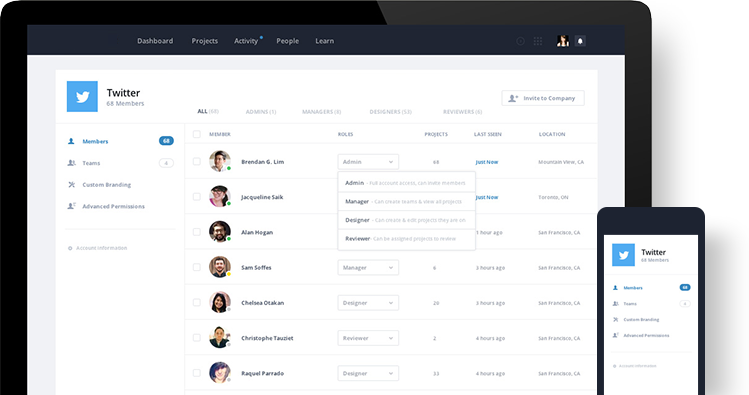Tick the checkbox beside Brendan G. Lim
The width and height of the screenshot is (749, 395).
[x=196, y=161]
